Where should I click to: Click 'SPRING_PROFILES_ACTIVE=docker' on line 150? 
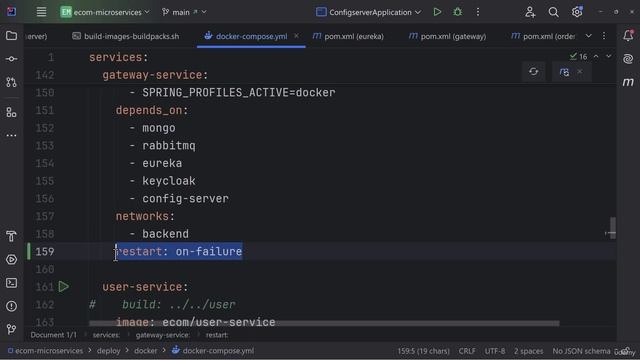tap(239, 93)
